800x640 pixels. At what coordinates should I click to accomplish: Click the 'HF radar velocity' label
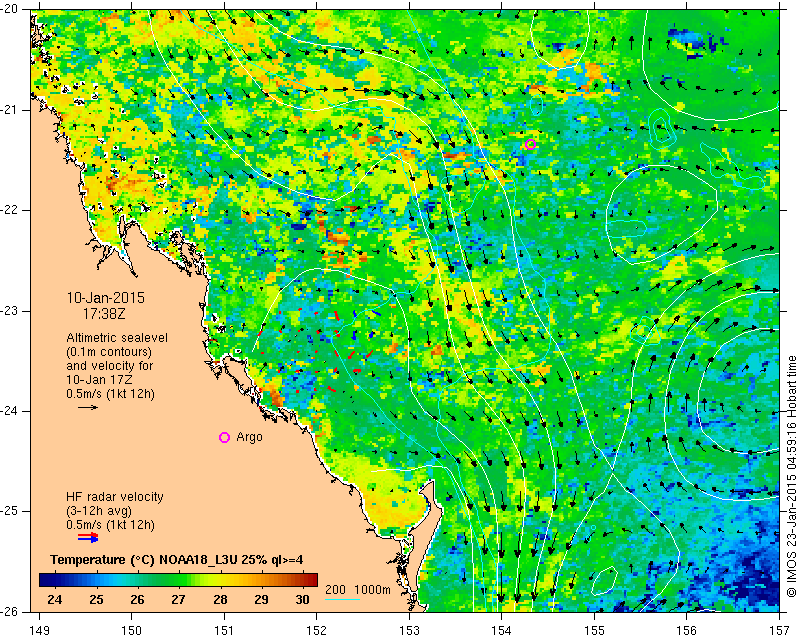[x=115, y=497]
